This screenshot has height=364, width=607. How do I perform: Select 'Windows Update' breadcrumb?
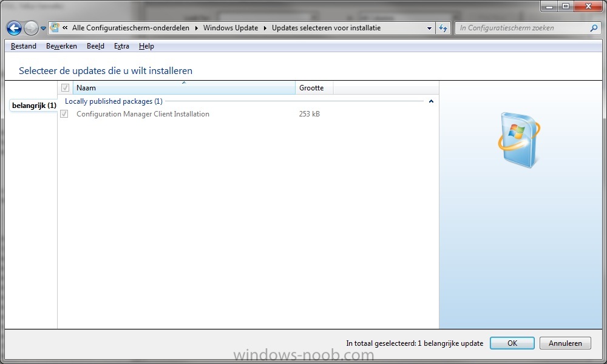tap(230, 28)
